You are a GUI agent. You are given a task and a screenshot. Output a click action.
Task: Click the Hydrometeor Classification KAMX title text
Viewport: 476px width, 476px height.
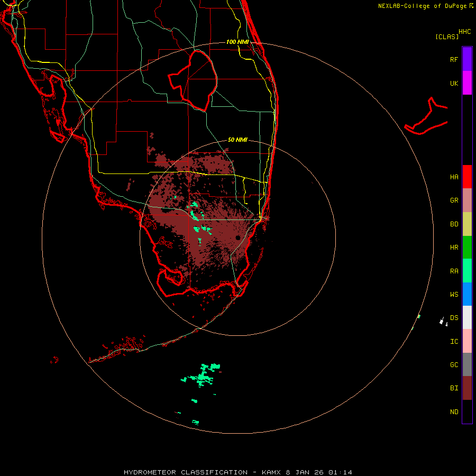(x=237, y=472)
